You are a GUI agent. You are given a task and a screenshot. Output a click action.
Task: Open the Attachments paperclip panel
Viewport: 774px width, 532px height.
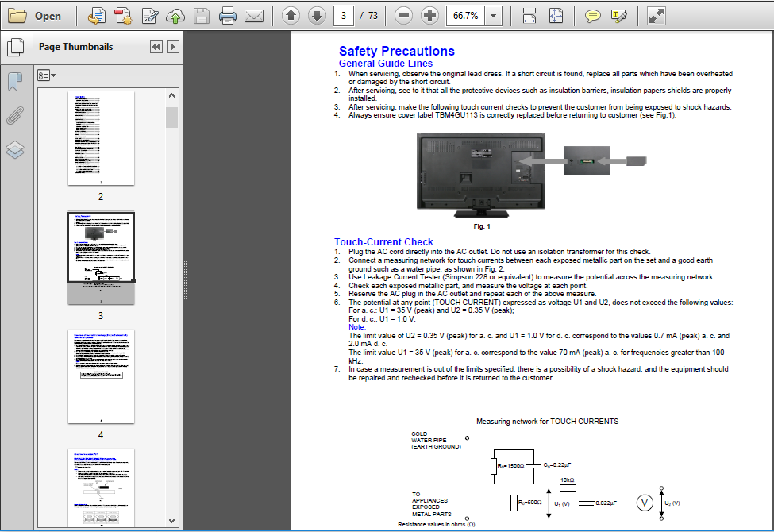coord(15,116)
